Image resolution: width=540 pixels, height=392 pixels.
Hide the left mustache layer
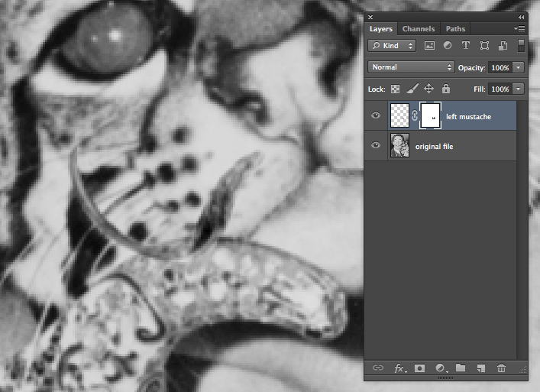tap(376, 116)
